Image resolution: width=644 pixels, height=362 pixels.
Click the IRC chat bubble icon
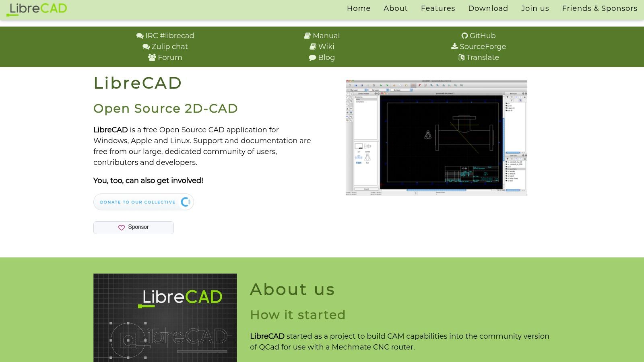(x=140, y=36)
